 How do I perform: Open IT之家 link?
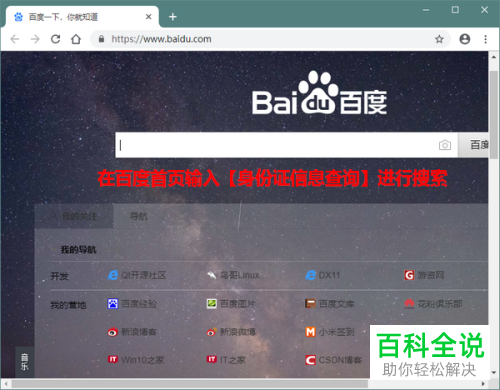pos(226,360)
